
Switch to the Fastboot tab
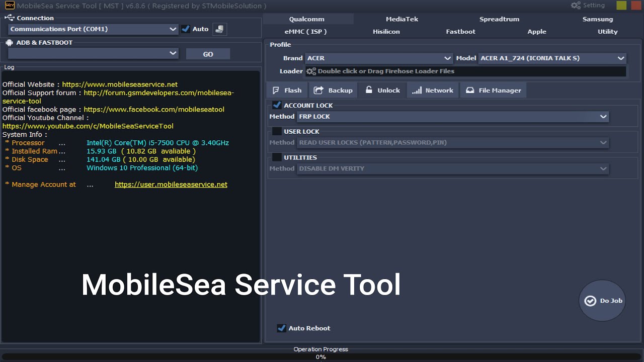pos(460,32)
